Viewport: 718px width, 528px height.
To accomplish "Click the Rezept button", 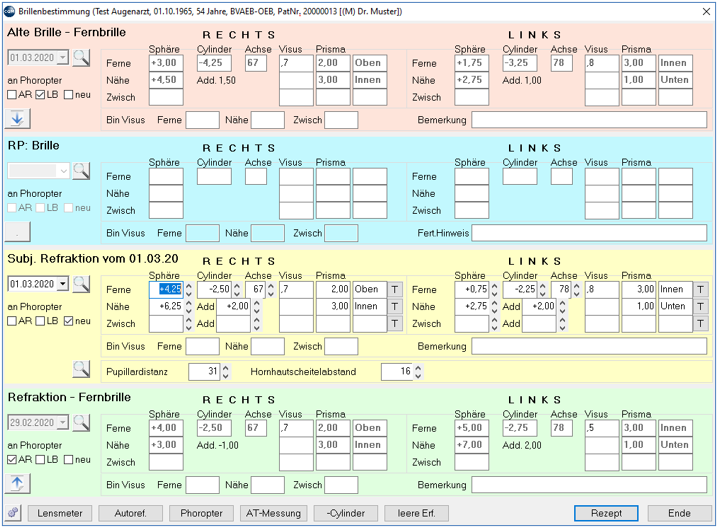I will (606, 513).
